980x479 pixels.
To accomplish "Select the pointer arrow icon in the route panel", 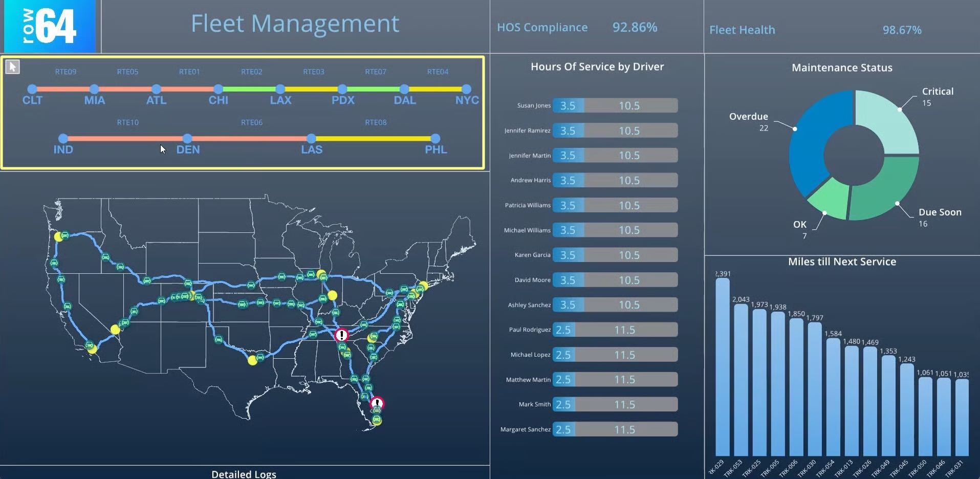I will [x=12, y=67].
